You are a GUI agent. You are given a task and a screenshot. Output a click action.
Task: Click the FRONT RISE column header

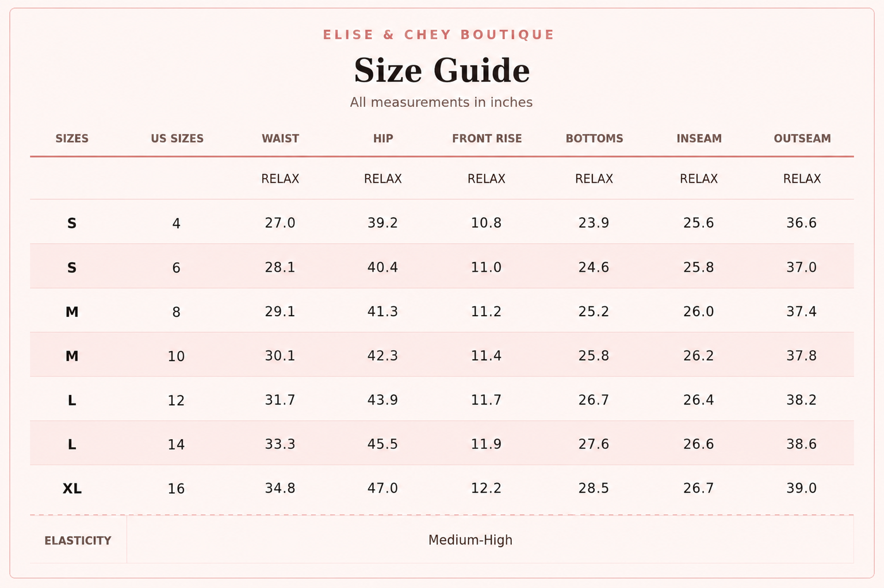[x=487, y=139]
